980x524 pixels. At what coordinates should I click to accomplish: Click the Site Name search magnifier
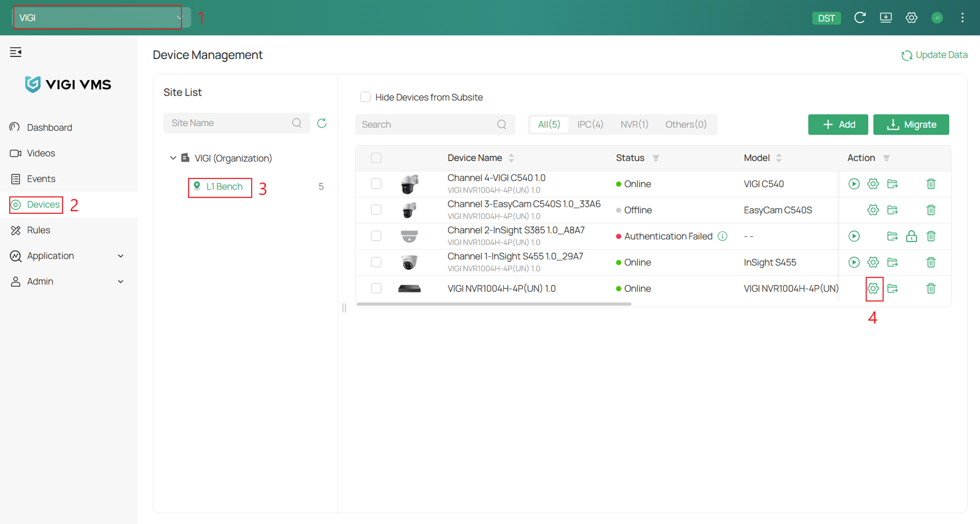[297, 123]
